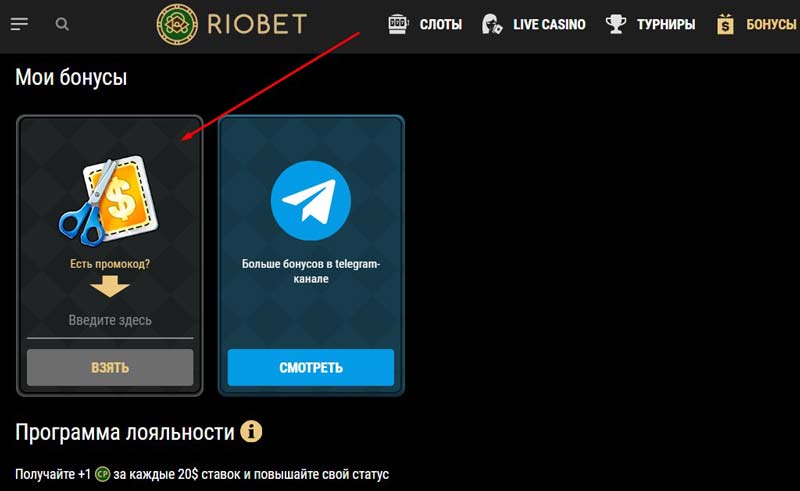Click the search magnifier icon

point(62,24)
